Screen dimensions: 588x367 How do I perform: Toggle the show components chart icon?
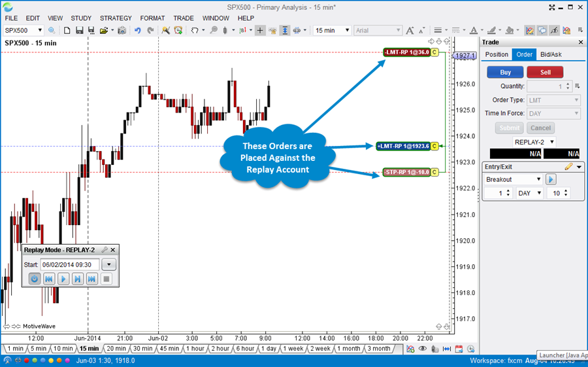[529, 31]
